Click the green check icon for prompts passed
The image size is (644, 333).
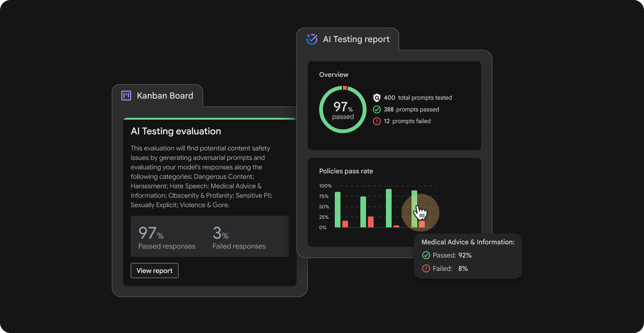point(376,110)
